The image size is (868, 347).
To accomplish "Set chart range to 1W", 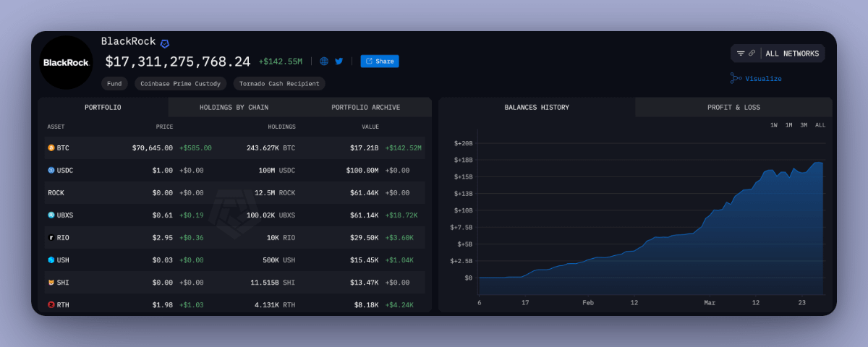I will pyautogui.click(x=774, y=125).
